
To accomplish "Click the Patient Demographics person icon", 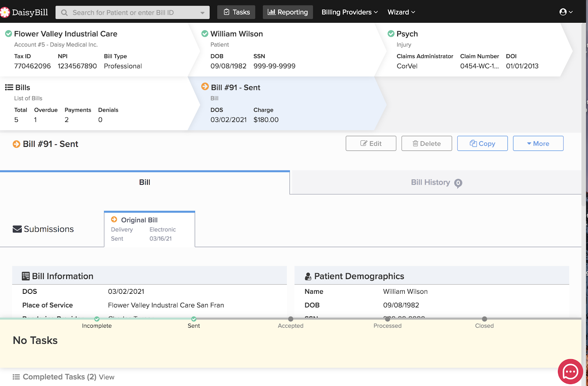I will [308, 276].
